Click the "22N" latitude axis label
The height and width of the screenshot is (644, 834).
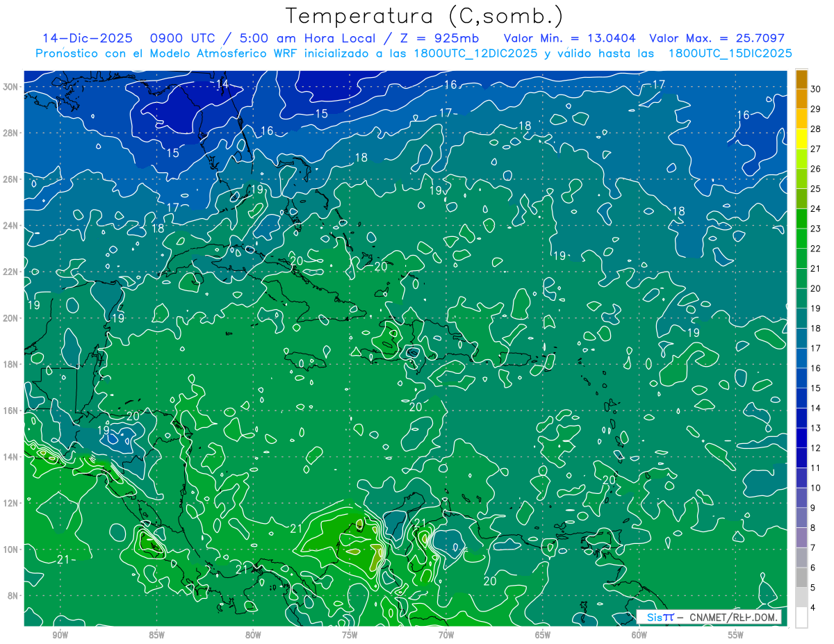10,272
